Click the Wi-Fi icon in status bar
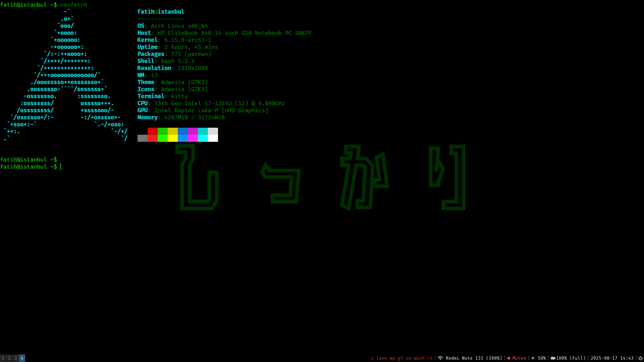This screenshot has width=644, height=362. click(440, 358)
